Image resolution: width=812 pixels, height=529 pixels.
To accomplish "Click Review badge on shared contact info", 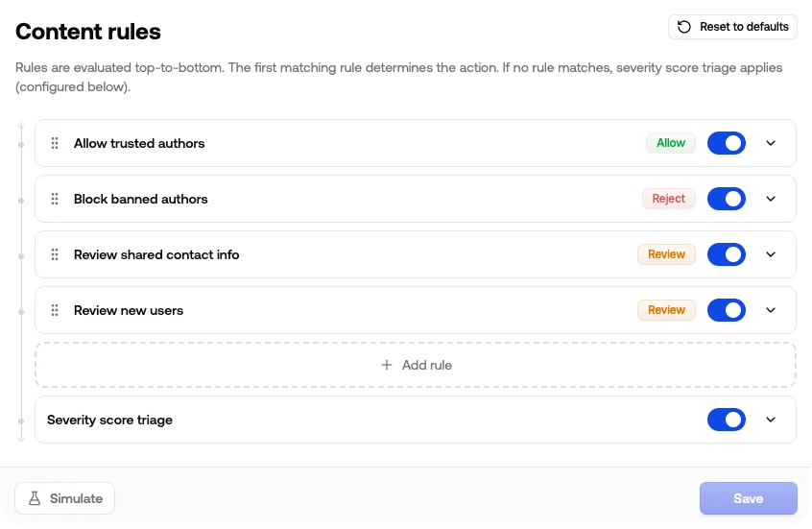I will [666, 254].
